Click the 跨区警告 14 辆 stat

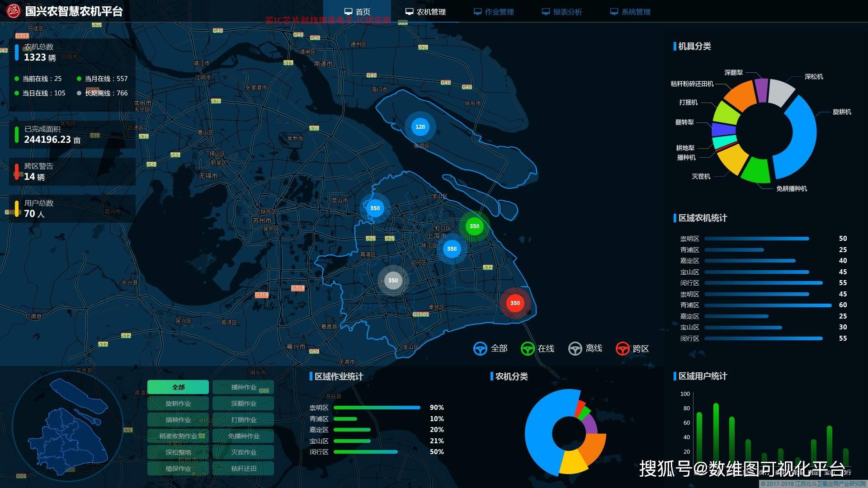click(72, 172)
